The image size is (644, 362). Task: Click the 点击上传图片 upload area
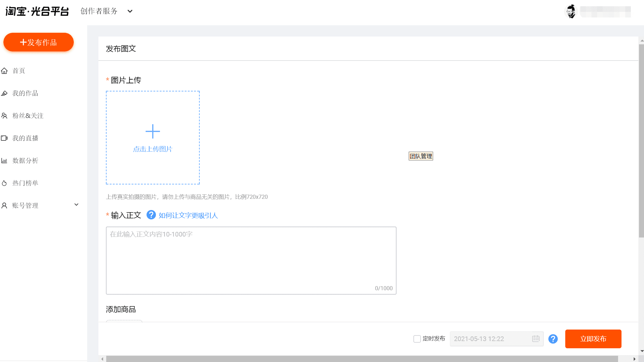[153, 138]
